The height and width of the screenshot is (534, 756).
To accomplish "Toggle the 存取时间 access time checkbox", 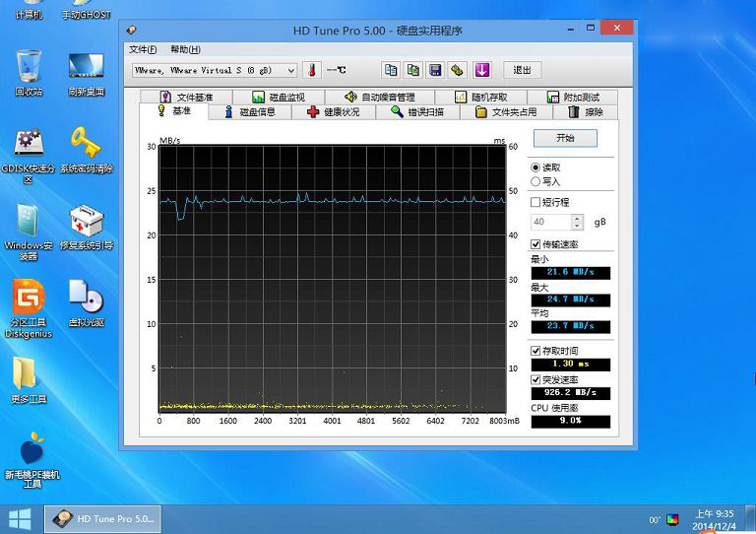I will [535, 351].
